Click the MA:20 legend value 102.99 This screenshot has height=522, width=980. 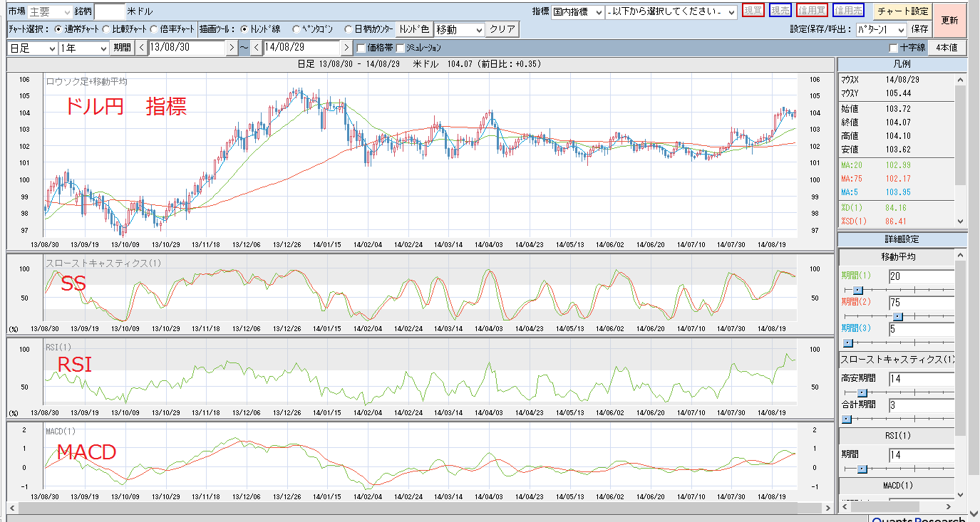point(898,165)
